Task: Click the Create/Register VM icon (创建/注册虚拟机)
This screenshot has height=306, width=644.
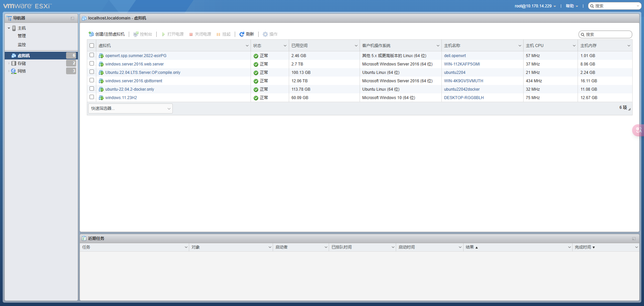Action: (x=91, y=34)
